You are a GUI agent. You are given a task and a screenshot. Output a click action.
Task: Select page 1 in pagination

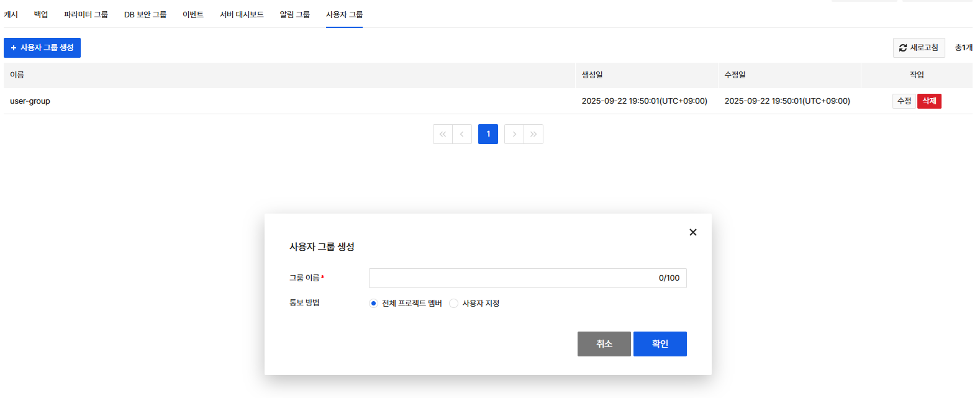488,134
